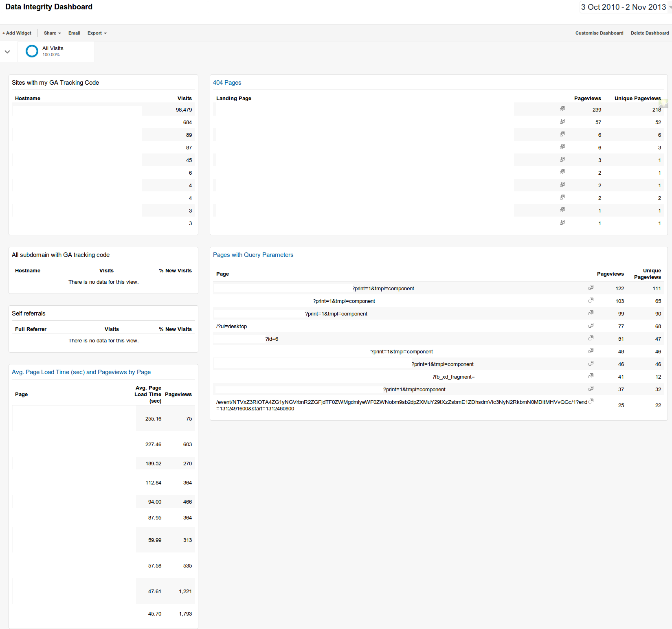Open external link icon for 57-pageview 404 row
This screenshot has width=672, height=629.
click(x=562, y=121)
